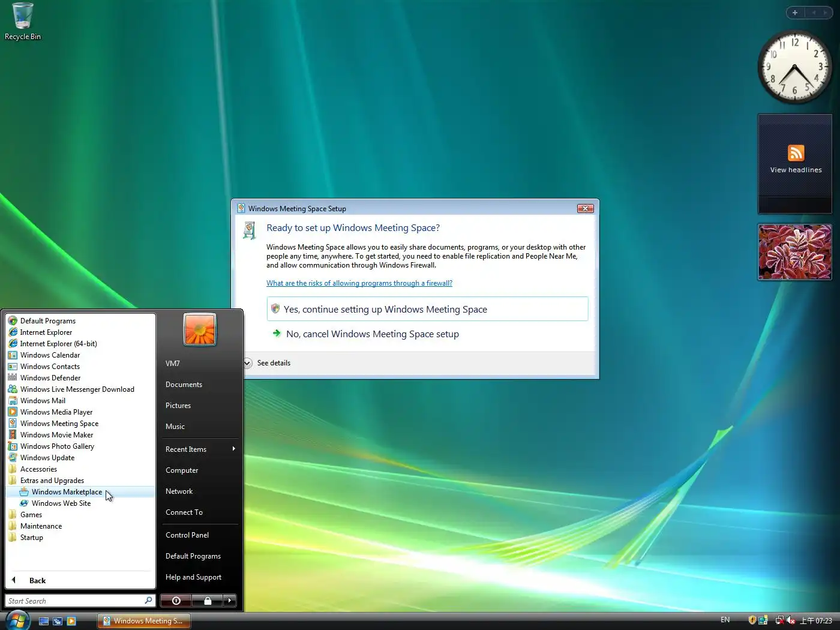Image resolution: width=840 pixels, height=630 pixels.
Task: Click the sidebar add gadget plus button
Action: click(795, 13)
